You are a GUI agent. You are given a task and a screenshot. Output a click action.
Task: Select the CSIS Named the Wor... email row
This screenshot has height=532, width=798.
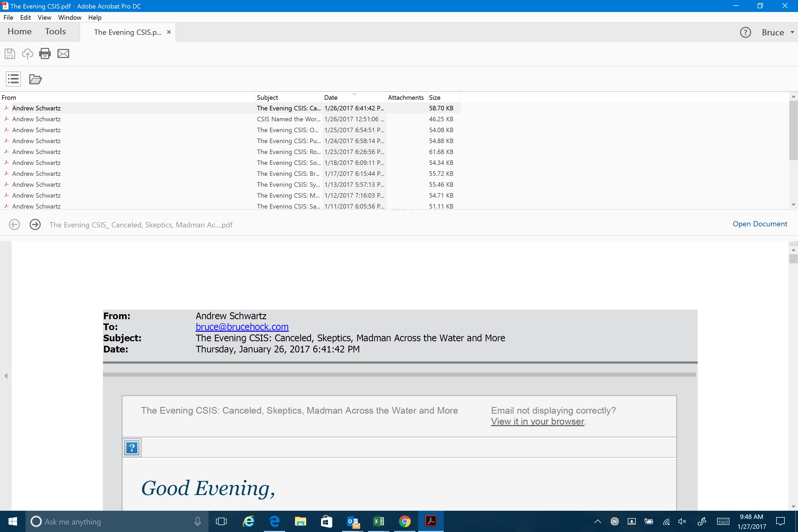pyautogui.click(x=288, y=119)
